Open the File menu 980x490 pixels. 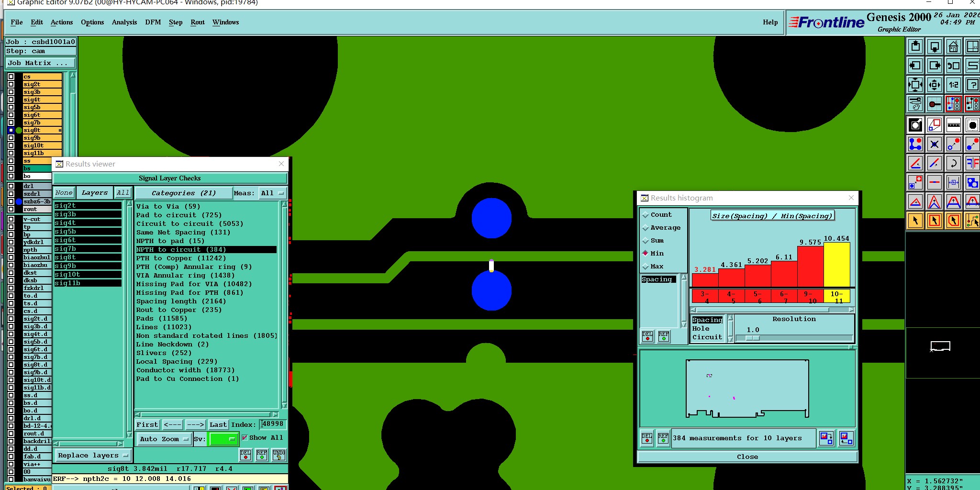(x=17, y=22)
